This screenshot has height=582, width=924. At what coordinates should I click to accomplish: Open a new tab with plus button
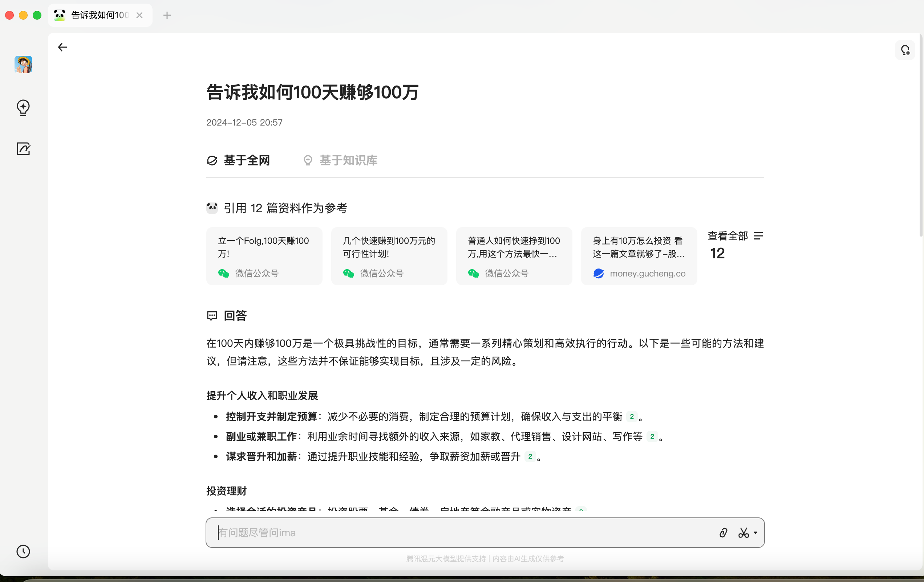coord(167,15)
